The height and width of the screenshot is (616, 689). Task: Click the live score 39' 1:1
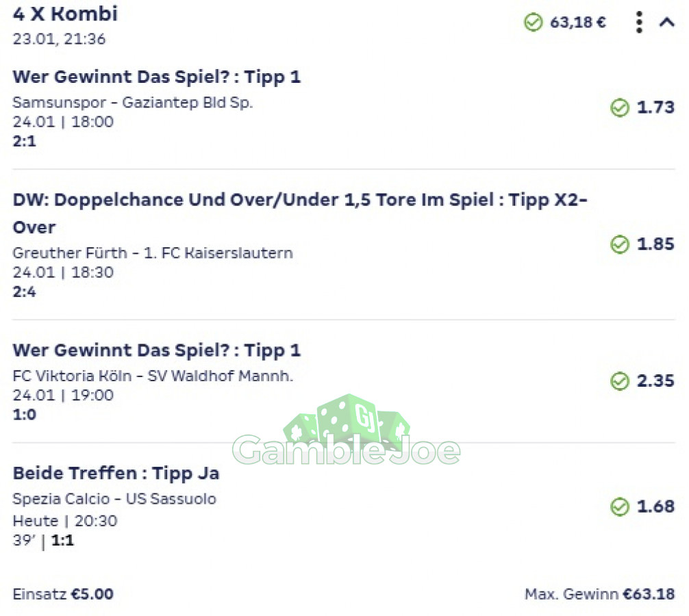click(43, 541)
